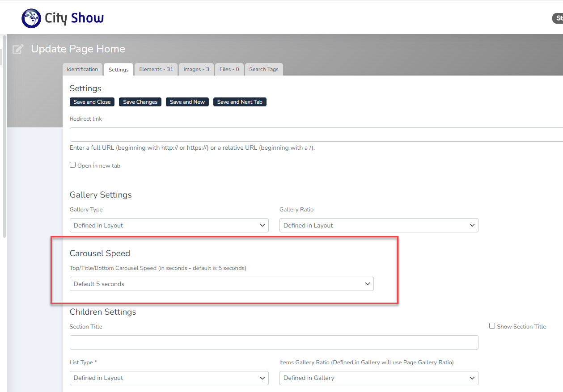This screenshot has height=392, width=563.
Task: Open the Images - 3 tab
Action: tap(196, 69)
